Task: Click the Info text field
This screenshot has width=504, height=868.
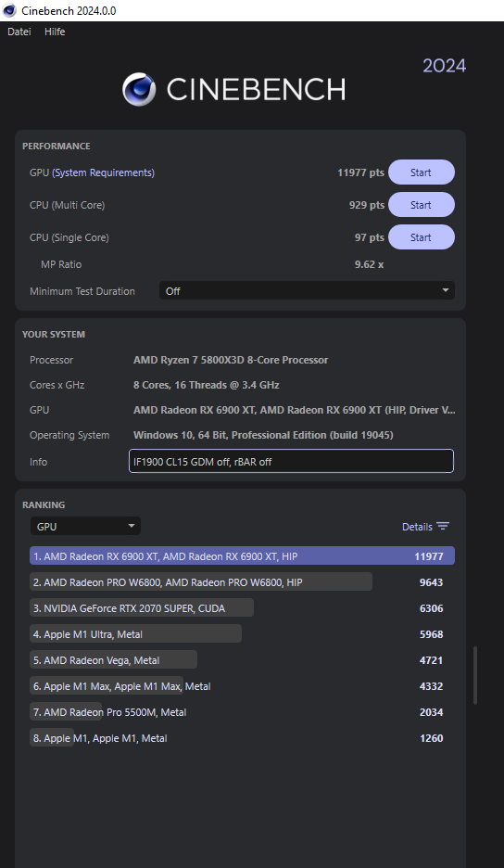Action: click(x=291, y=461)
